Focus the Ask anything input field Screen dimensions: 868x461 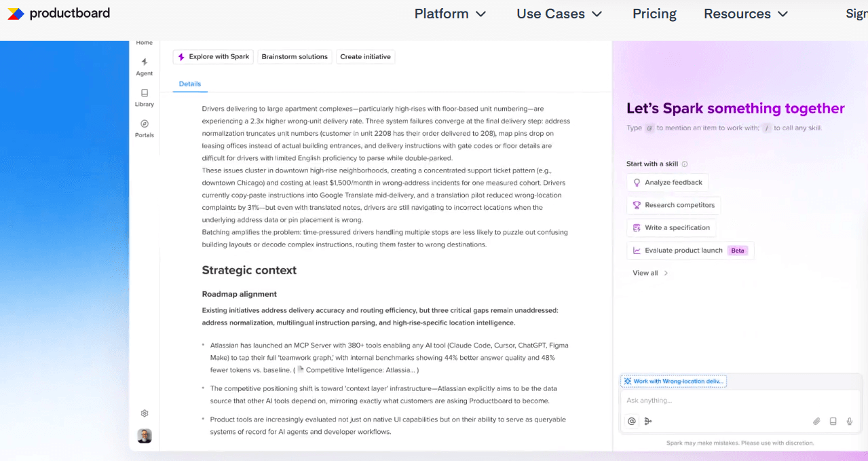click(739, 401)
